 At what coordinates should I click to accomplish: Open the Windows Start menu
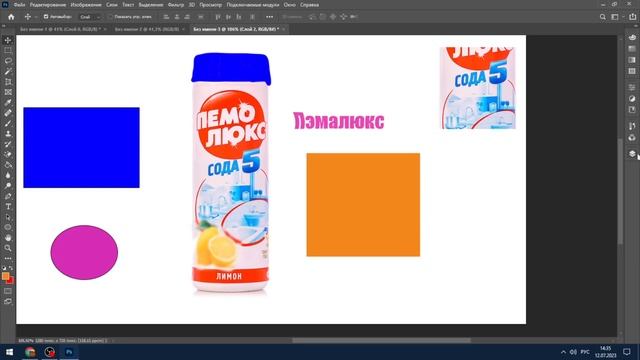pyautogui.click(x=9, y=352)
